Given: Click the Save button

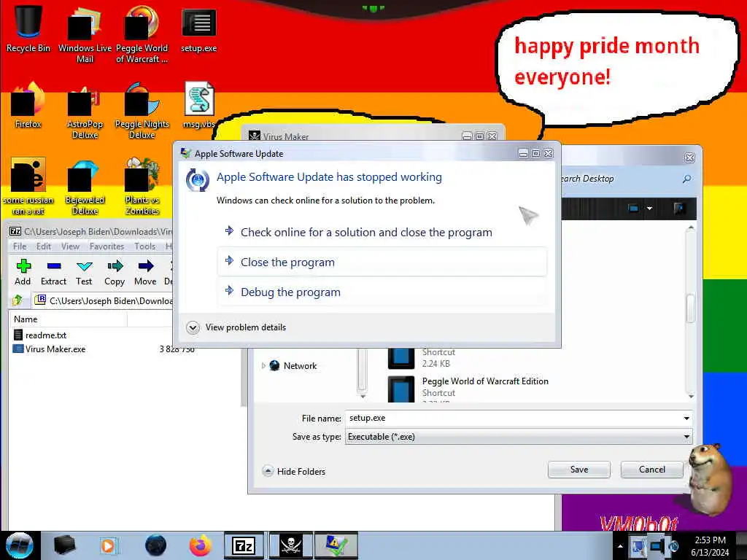Looking at the screenshot, I should tap(578, 470).
